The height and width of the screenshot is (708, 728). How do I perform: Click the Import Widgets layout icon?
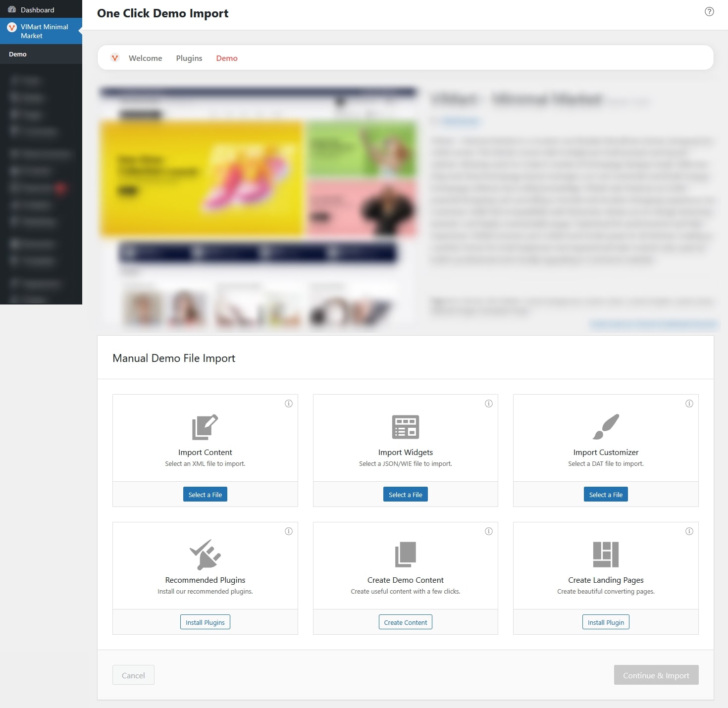click(x=405, y=427)
